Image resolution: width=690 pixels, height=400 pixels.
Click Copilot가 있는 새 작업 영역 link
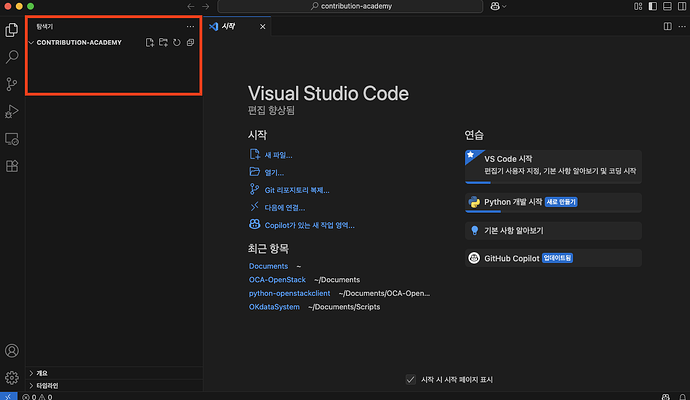point(302,225)
